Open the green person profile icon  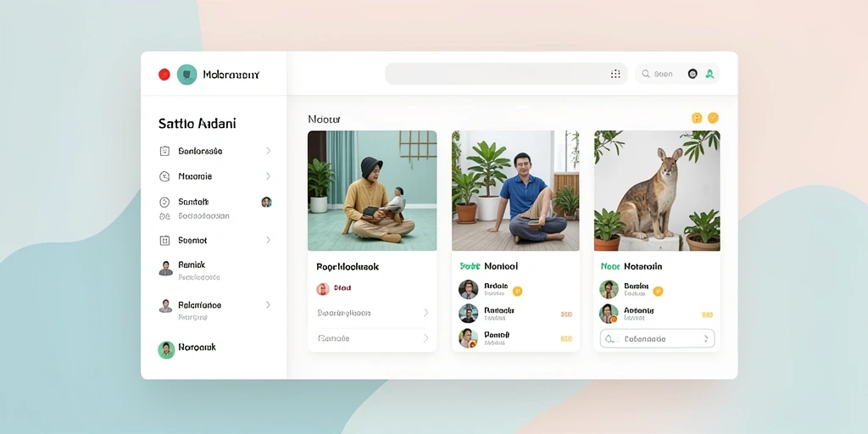[710, 74]
